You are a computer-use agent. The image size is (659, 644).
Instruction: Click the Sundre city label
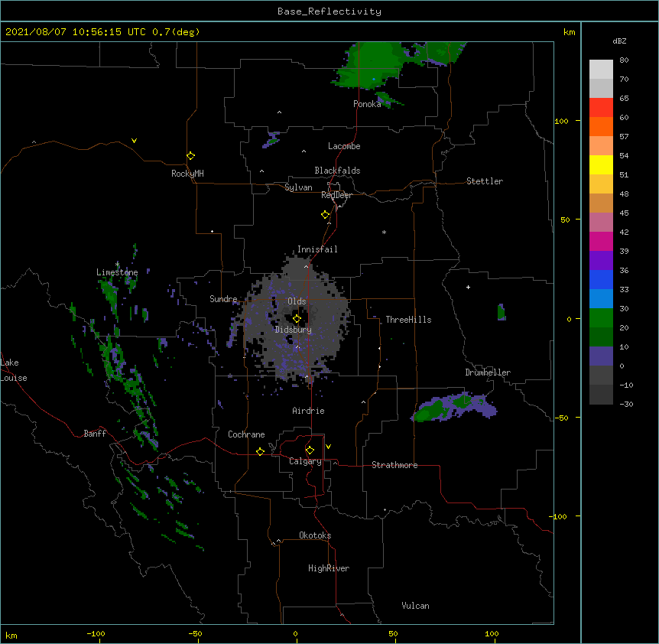click(223, 299)
